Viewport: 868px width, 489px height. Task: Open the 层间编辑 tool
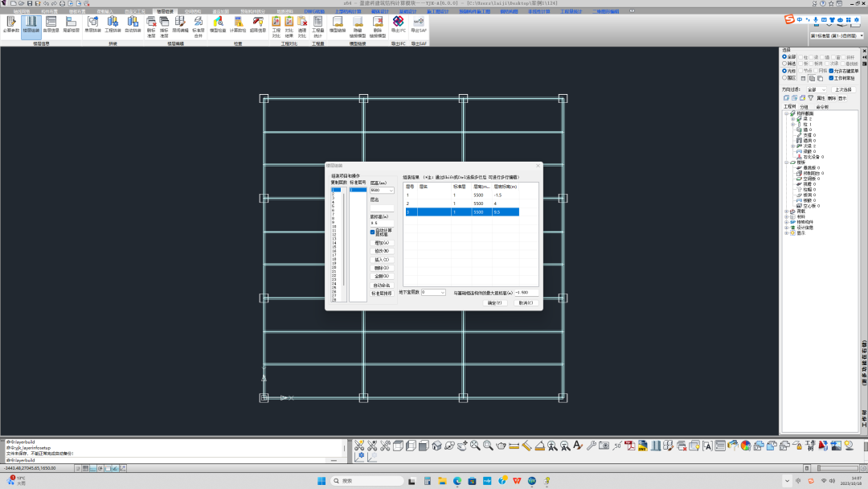pyautogui.click(x=180, y=26)
